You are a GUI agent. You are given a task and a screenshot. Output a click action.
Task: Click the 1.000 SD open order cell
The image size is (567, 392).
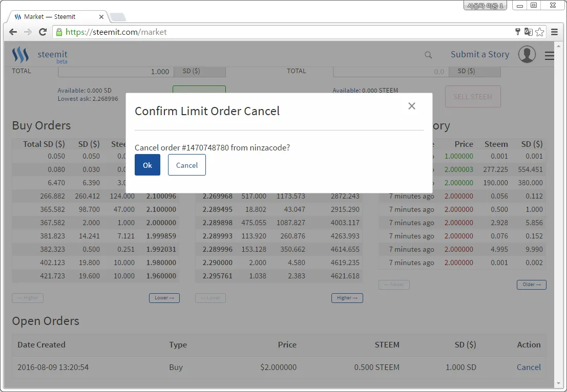click(x=460, y=367)
